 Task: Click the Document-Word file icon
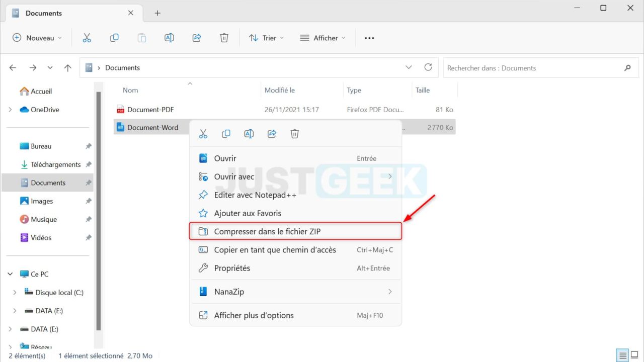pos(120,127)
